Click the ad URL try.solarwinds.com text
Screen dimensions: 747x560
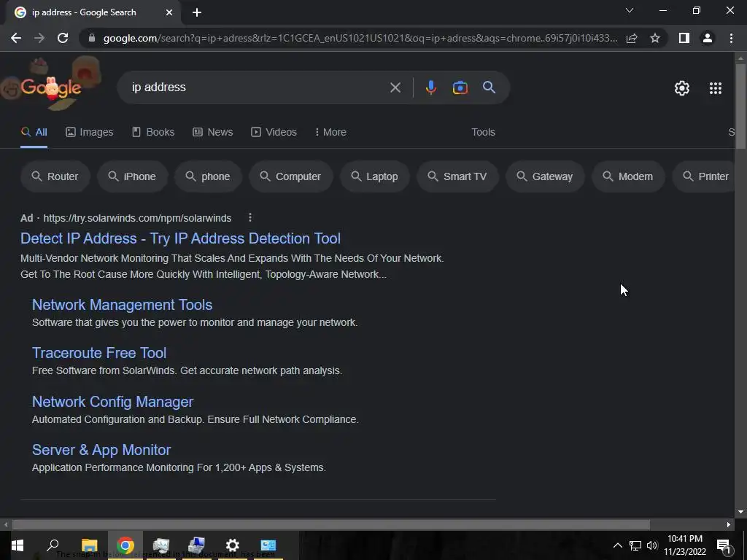click(x=137, y=218)
